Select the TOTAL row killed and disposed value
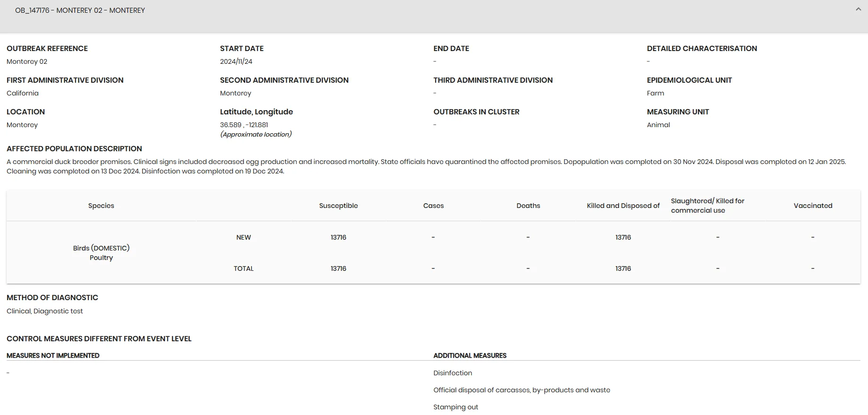868x415 pixels. coord(623,268)
